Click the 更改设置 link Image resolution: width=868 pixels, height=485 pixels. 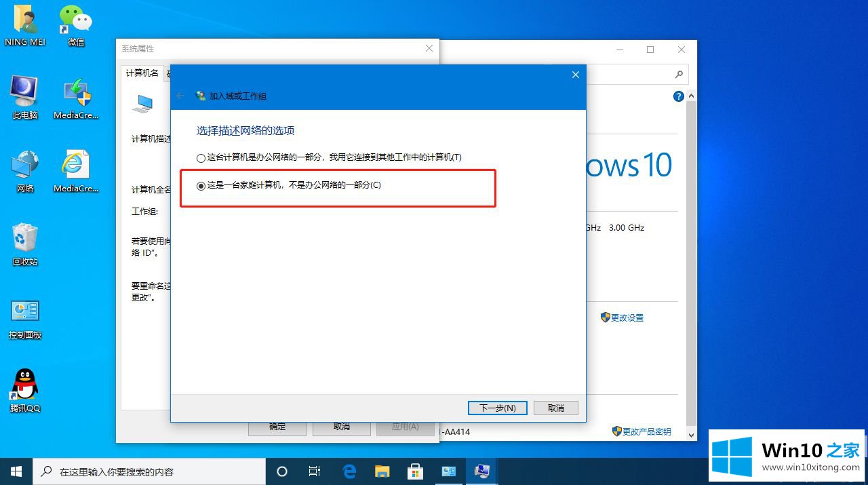[x=627, y=317]
